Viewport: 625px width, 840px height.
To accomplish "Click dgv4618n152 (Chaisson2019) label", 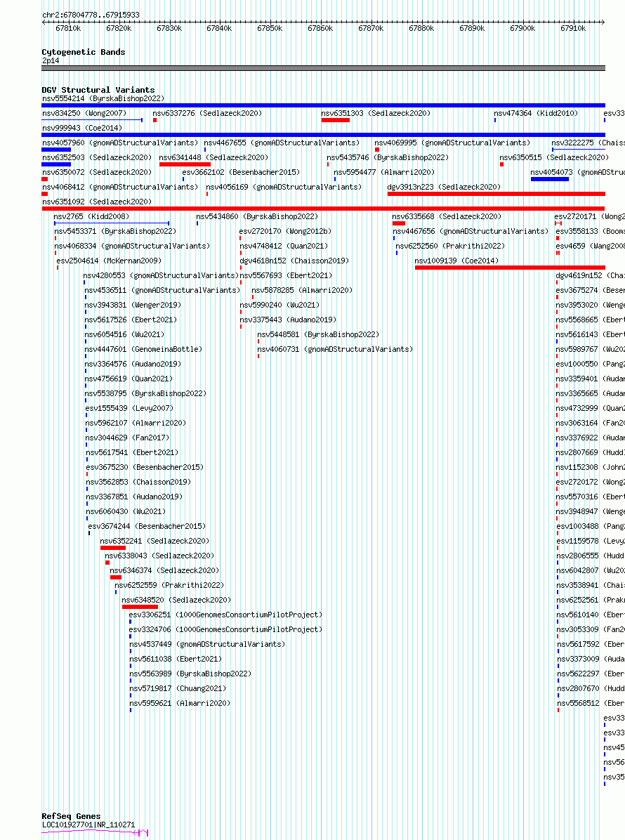I will [294, 261].
